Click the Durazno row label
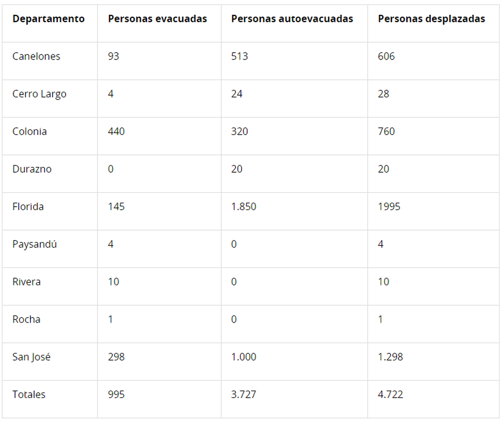This screenshot has width=504, height=422. pos(32,169)
